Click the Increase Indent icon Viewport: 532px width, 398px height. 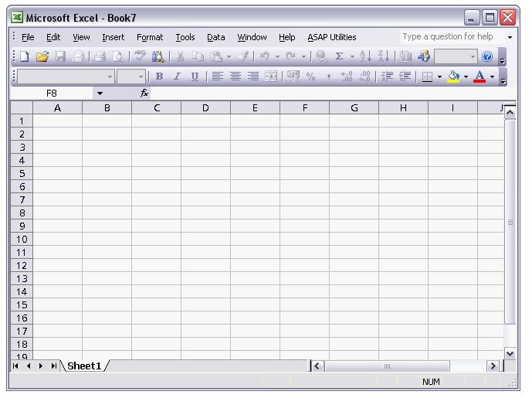click(405, 77)
